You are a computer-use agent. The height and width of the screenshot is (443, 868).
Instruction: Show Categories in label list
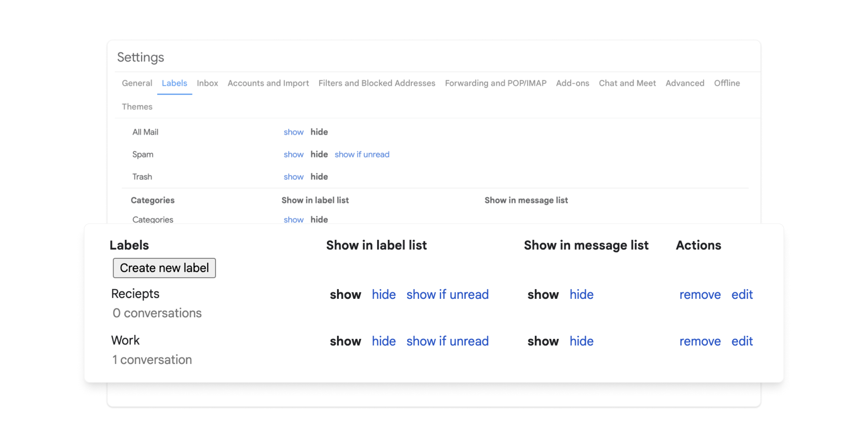pos(293,219)
